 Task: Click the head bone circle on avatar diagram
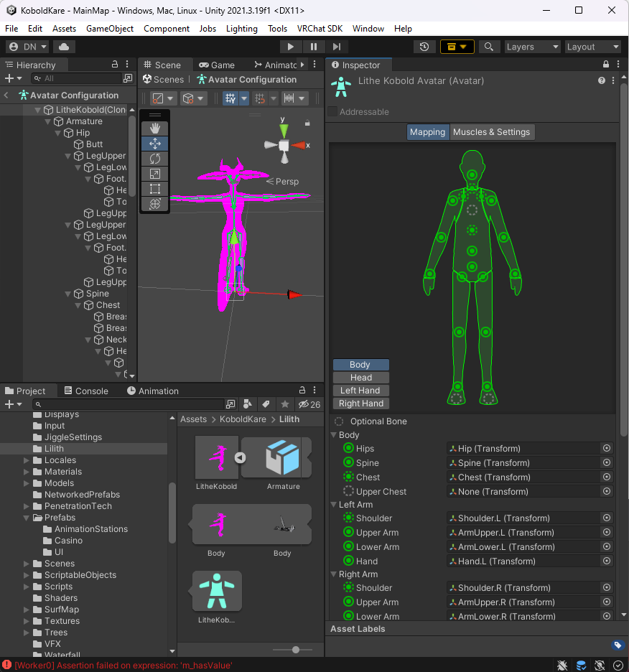[472, 174]
